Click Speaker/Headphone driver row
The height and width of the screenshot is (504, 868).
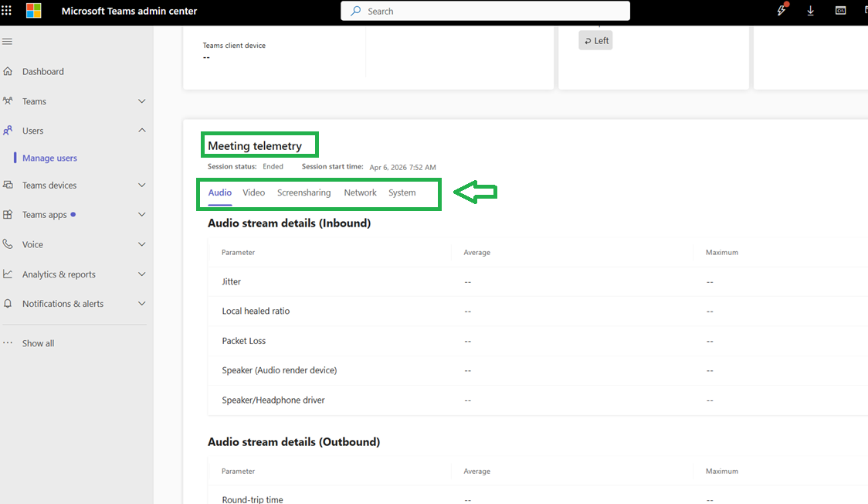pos(537,400)
